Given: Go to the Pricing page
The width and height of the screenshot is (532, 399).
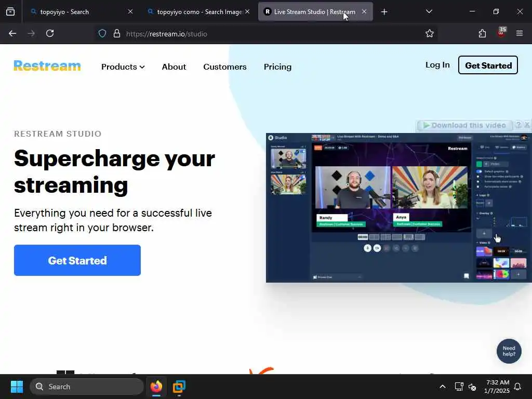Looking at the screenshot, I should click(x=277, y=67).
